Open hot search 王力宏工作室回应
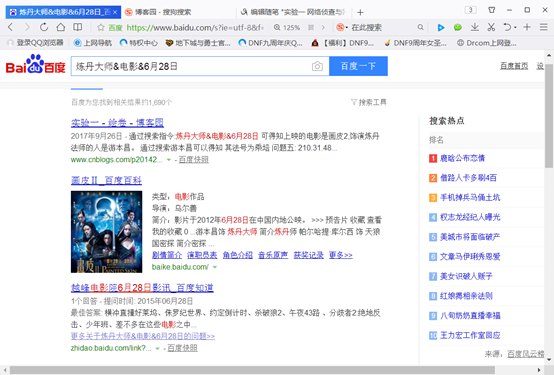 (470, 335)
